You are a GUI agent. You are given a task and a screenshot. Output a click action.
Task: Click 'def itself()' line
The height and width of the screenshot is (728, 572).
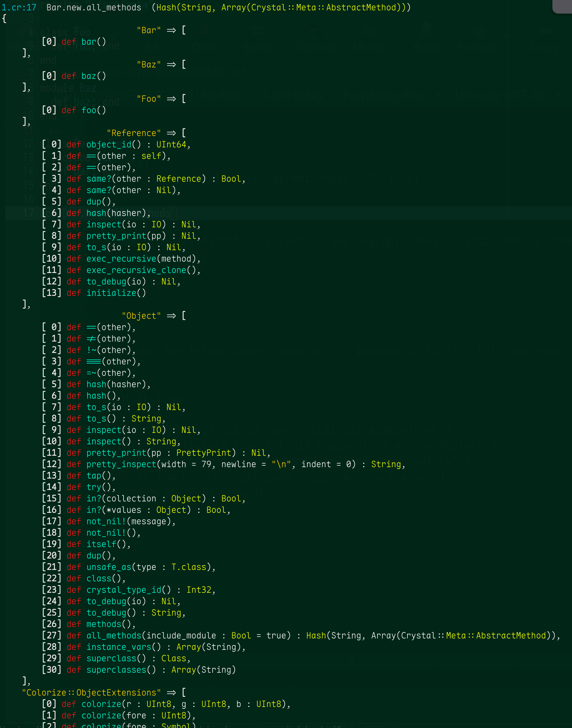(98, 544)
